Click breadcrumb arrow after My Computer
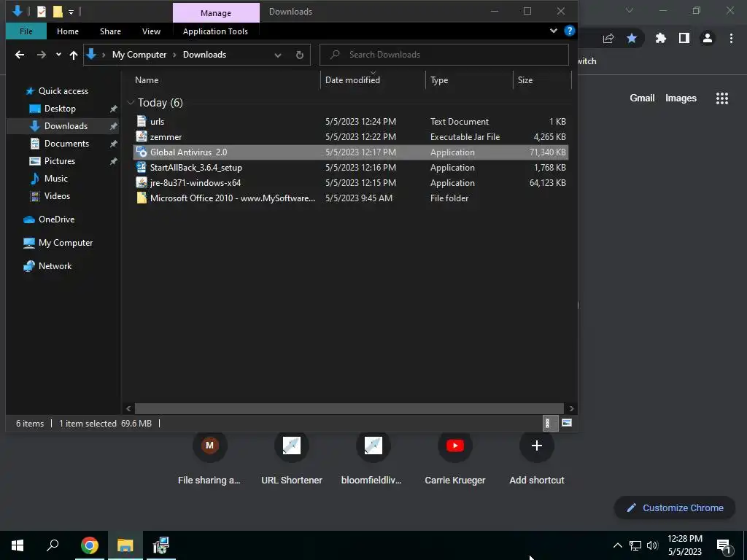The height and width of the screenshot is (560, 747). click(x=174, y=55)
